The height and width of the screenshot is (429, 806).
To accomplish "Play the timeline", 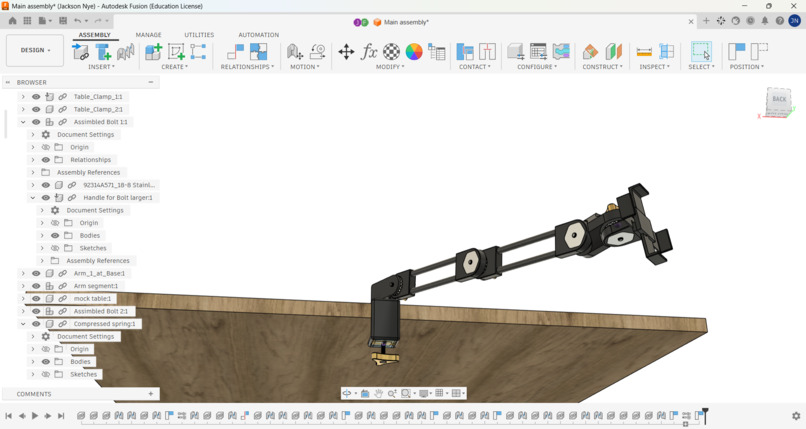I will [35, 416].
